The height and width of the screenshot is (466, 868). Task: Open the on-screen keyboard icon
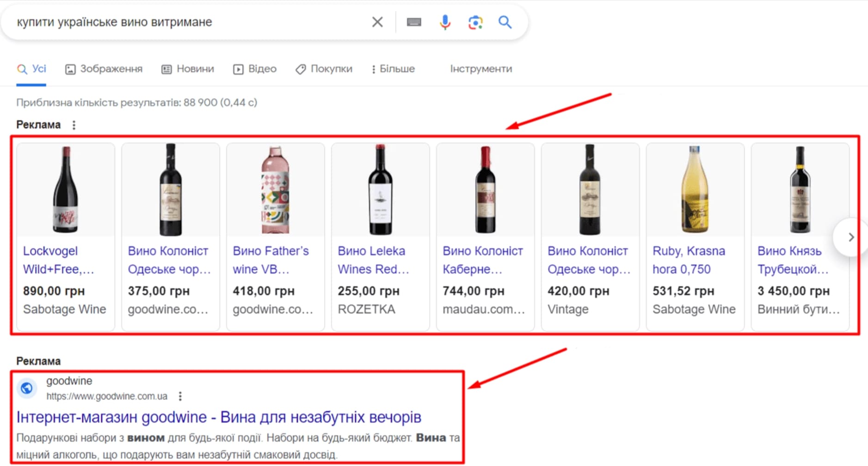414,22
